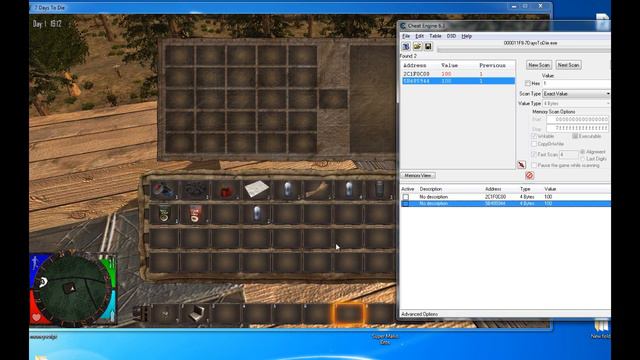
Task: Select the green can in inventory
Action: pyautogui.click(x=164, y=214)
